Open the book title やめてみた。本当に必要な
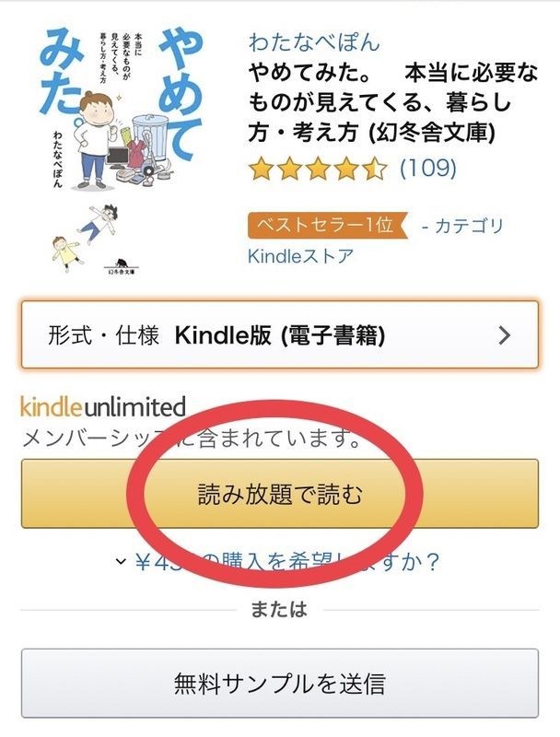 [392, 102]
